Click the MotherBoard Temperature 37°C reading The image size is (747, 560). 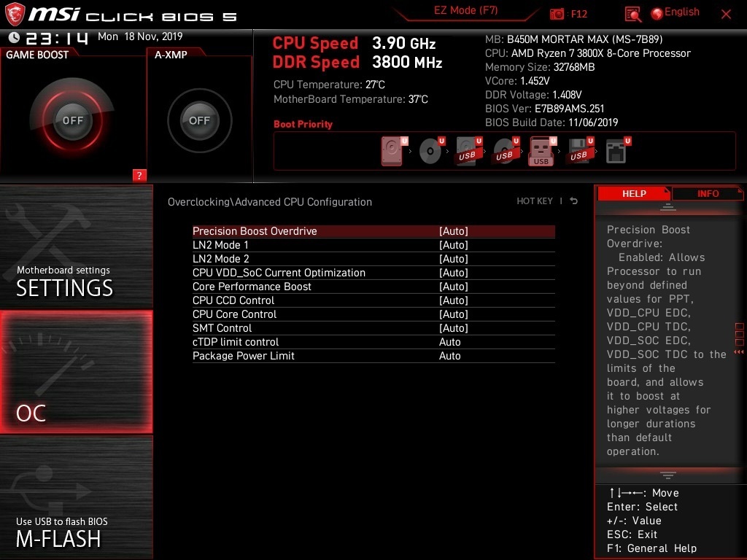[x=351, y=99]
